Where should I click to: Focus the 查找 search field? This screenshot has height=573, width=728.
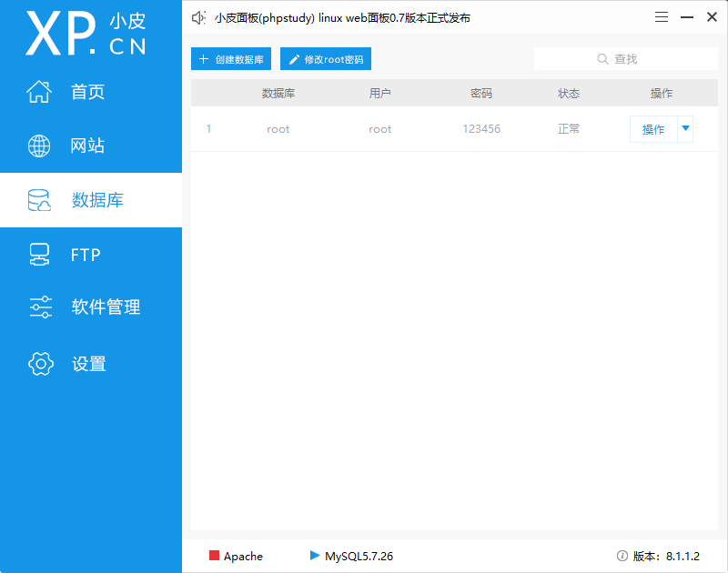point(626,59)
